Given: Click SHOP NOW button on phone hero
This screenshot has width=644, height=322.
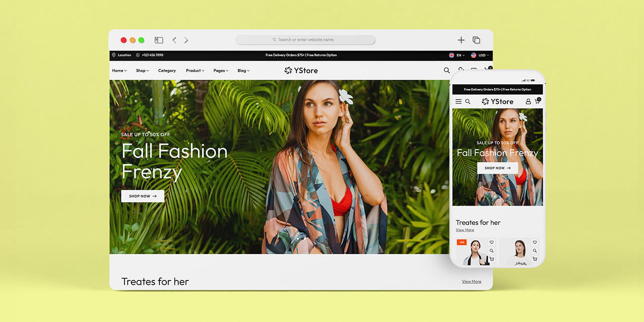Looking at the screenshot, I should pos(497,168).
